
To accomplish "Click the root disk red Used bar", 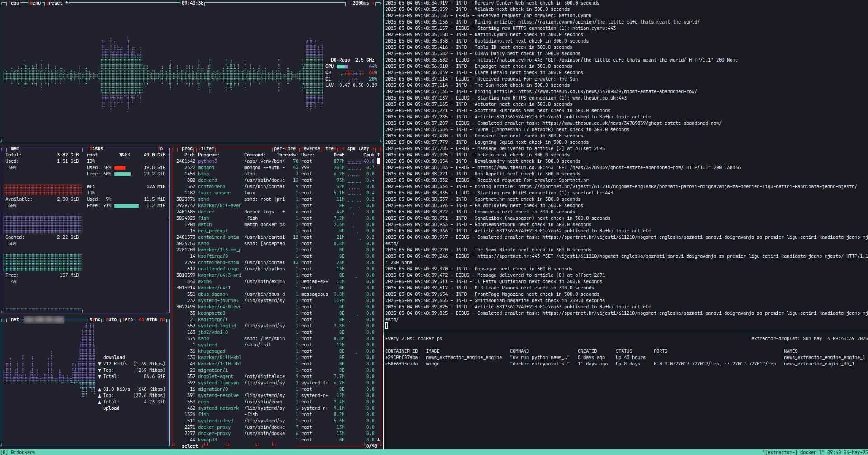I will point(120,168).
